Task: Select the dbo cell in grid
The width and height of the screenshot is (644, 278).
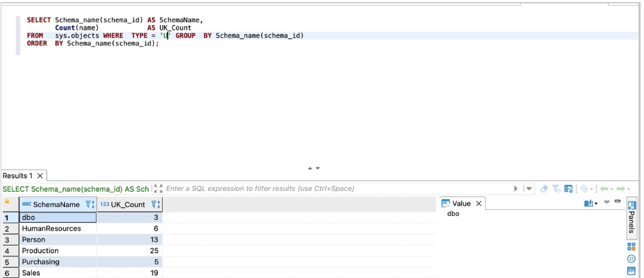Action: tap(57, 217)
